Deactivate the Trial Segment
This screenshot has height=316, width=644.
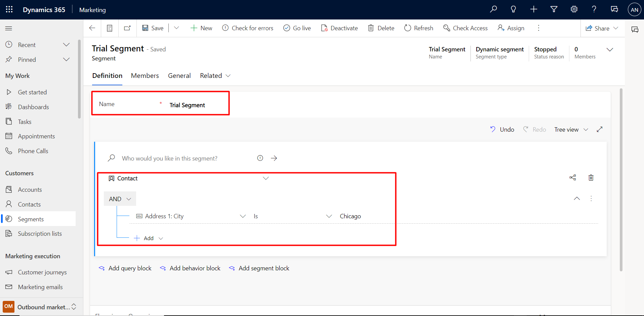tap(339, 28)
